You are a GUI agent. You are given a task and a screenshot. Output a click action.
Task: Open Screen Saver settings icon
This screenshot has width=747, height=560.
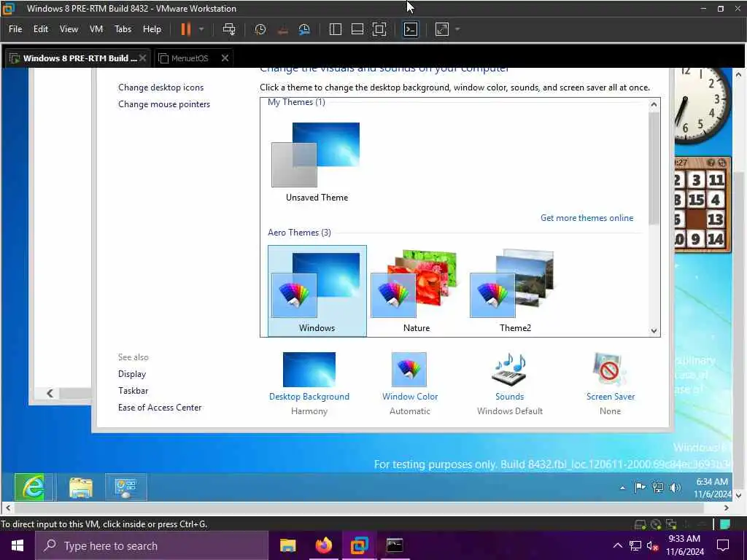tap(610, 370)
